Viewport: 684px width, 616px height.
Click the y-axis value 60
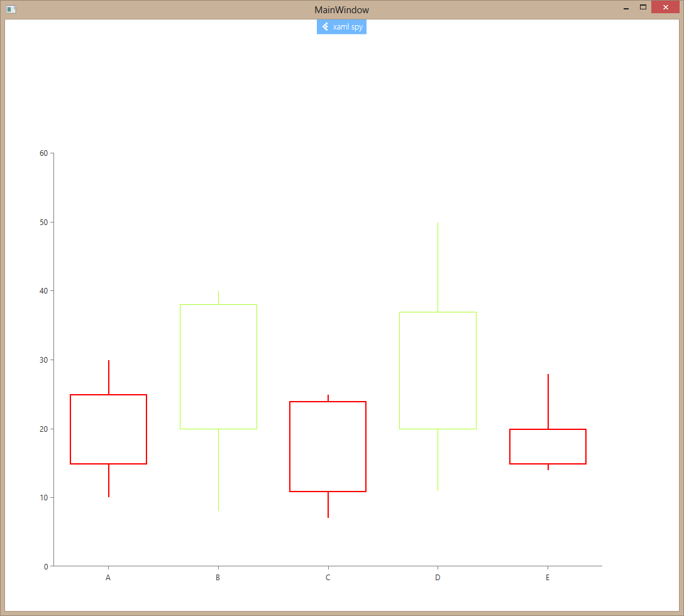pyautogui.click(x=43, y=153)
